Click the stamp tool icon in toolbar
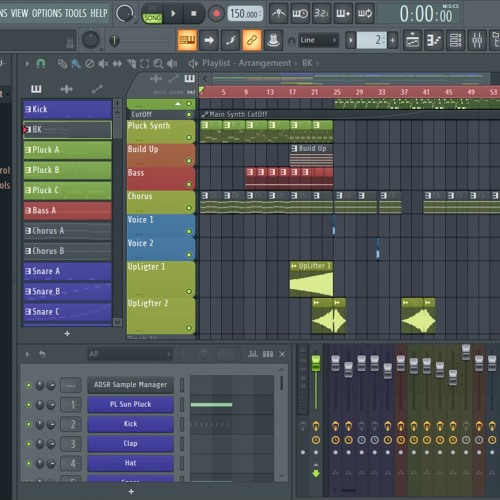 tap(273, 40)
